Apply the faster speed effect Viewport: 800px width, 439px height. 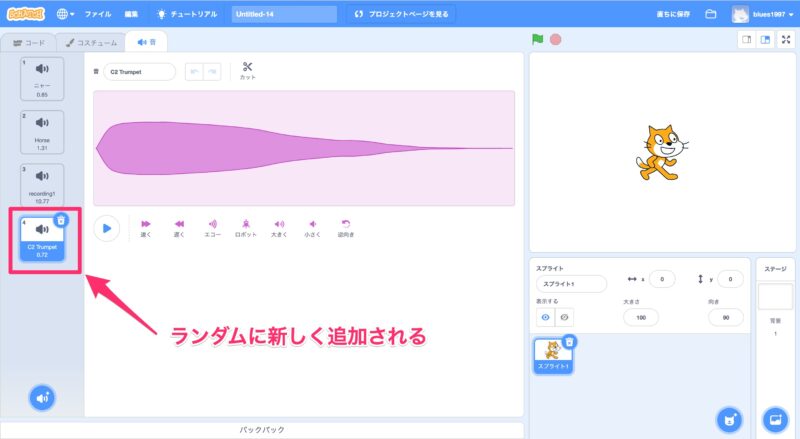[146, 227]
